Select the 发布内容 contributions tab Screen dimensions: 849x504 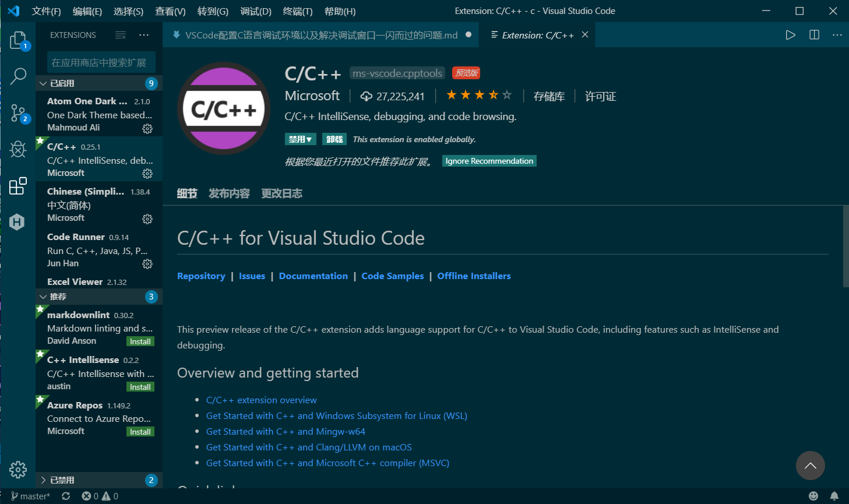(x=229, y=193)
